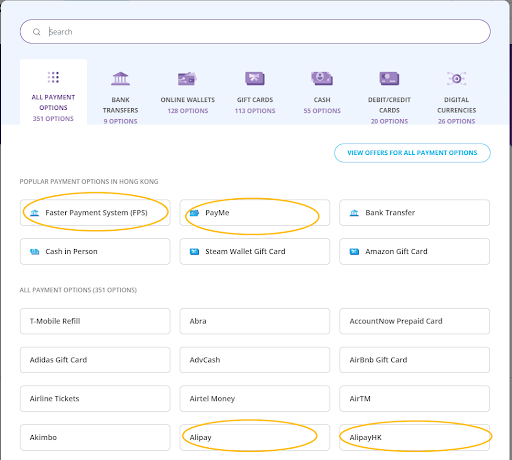Choose Adidas Gift Card
512x460 pixels.
(x=95, y=360)
